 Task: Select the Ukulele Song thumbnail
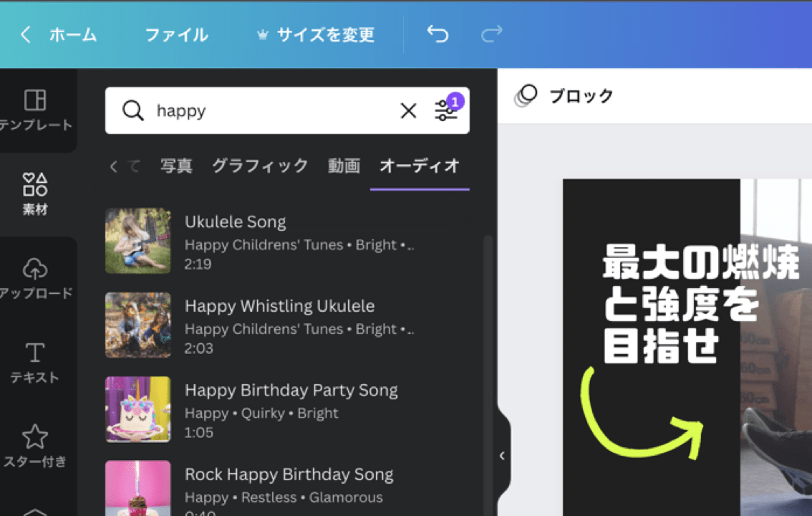click(x=137, y=241)
